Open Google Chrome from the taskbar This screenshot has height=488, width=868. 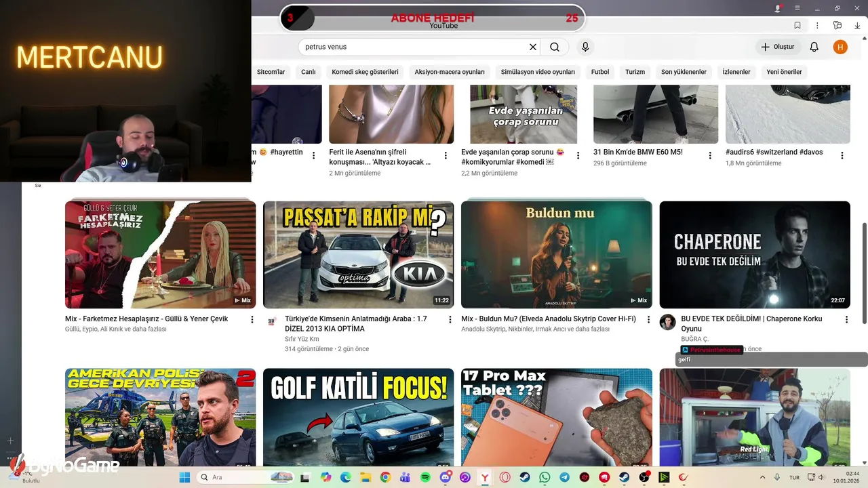coord(385,477)
